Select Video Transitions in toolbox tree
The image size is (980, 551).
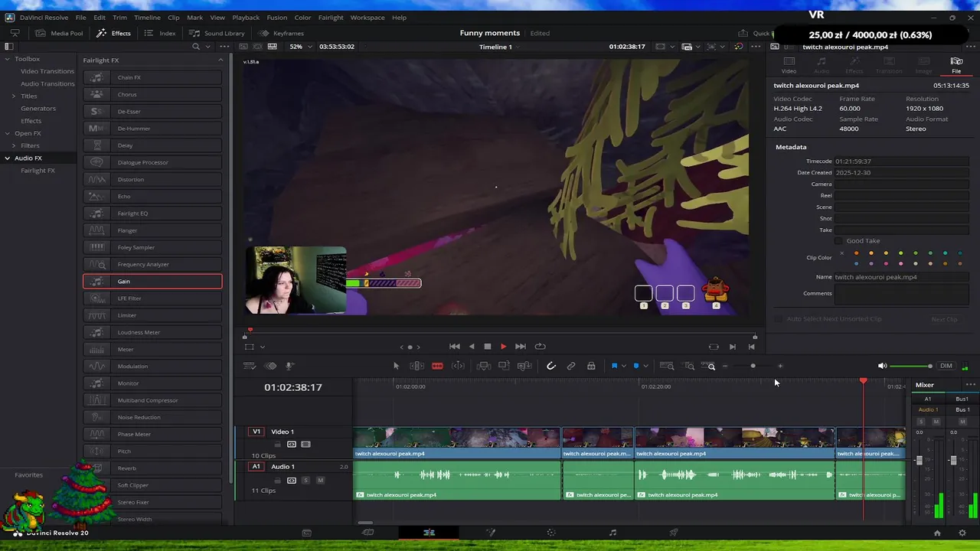coord(47,71)
